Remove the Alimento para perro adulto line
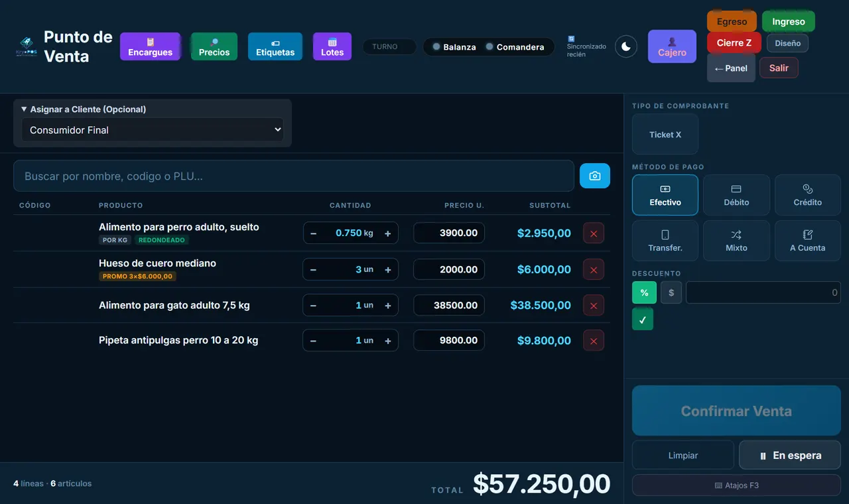Image resolution: width=849 pixels, height=504 pixels. click(x=594, y=233)
